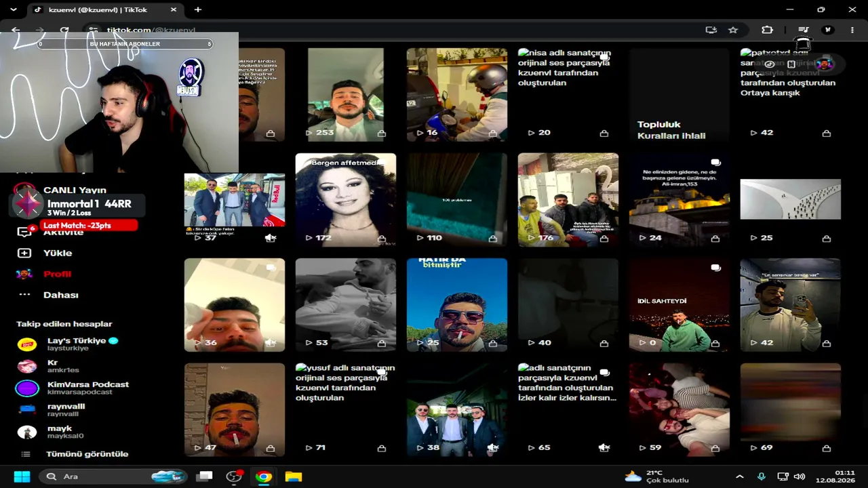Open the teal carpet video with 110 views
The height and width of the screenshot is (488, 868).
457,200
